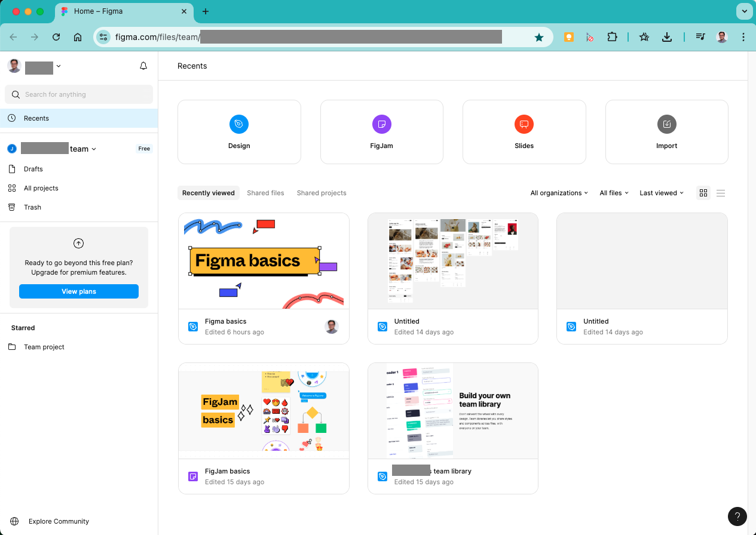
Task: Open the FigJam basics file thumbnail
Action: click(x=264, y=411)
